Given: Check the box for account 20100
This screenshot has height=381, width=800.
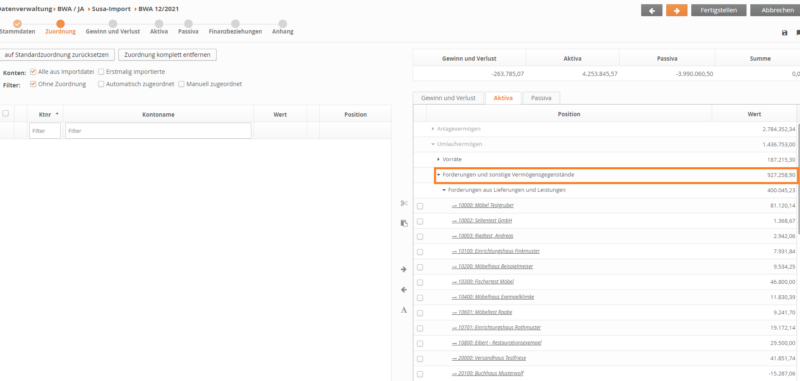Looking at the screenshot, I should point(420,374).
